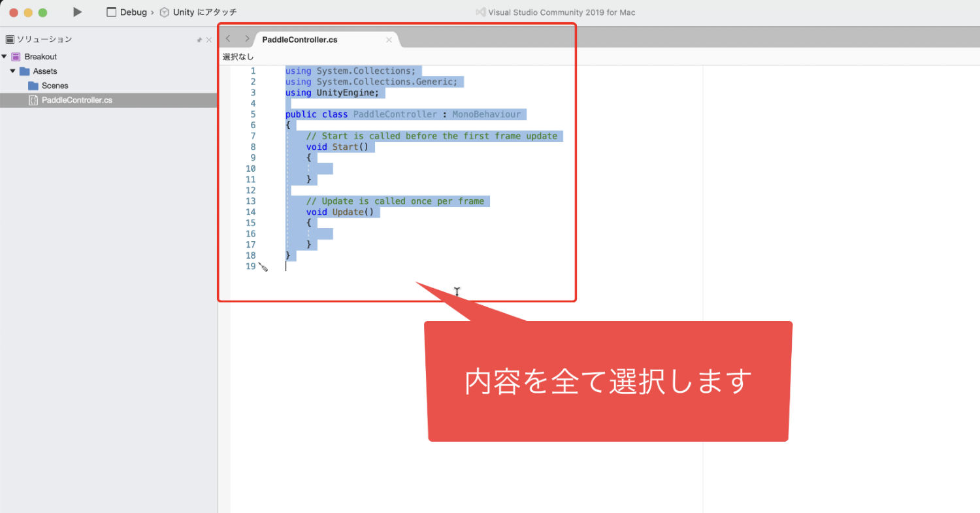This screenshot has width=980, height=513.
Task: Click line number 19 in the gutter
Action: click(x=250, y=267)
